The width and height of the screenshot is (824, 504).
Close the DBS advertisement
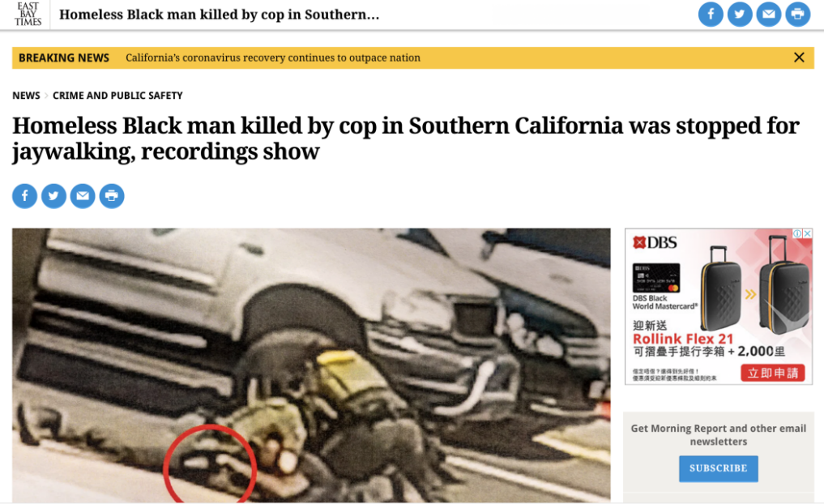(808, 233)
